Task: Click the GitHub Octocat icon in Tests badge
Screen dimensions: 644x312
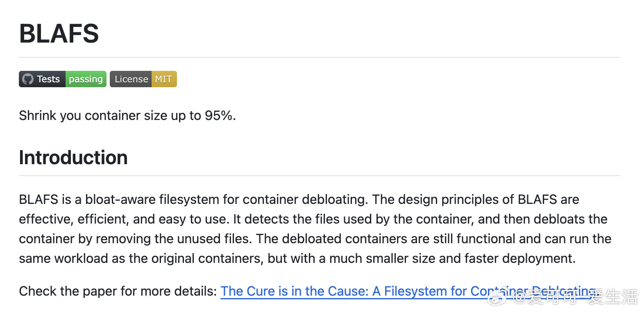Action: 27,79
